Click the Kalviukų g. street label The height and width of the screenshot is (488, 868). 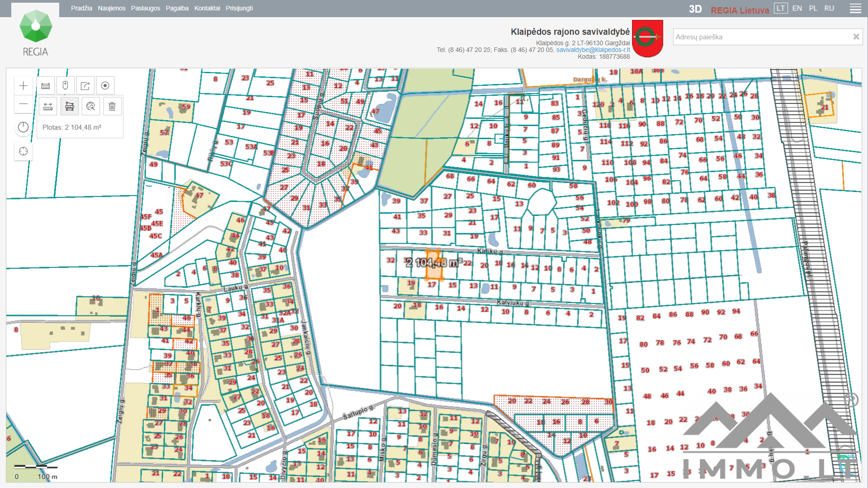click(x=513, y=302)
